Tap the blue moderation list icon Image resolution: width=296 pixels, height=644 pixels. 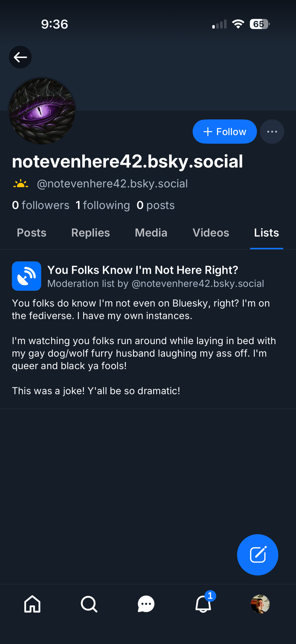click(x=26, y=276)
